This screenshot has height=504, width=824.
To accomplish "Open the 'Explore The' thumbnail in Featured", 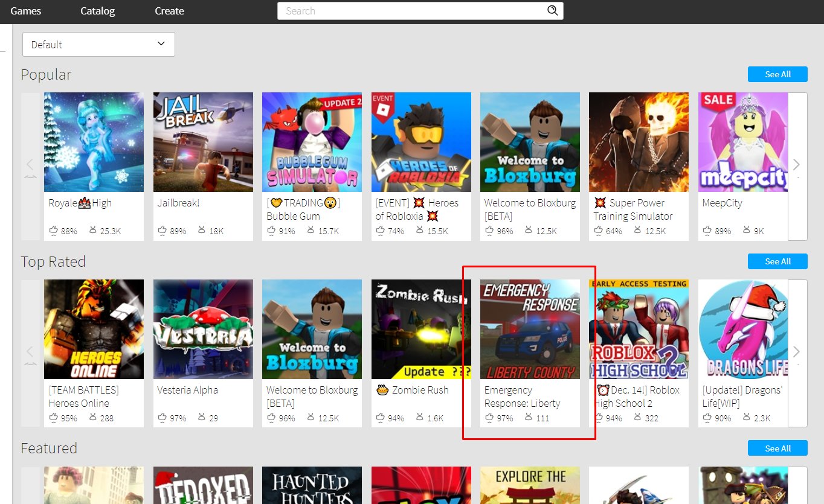I will pyautogui.click(x=530, y=485).
